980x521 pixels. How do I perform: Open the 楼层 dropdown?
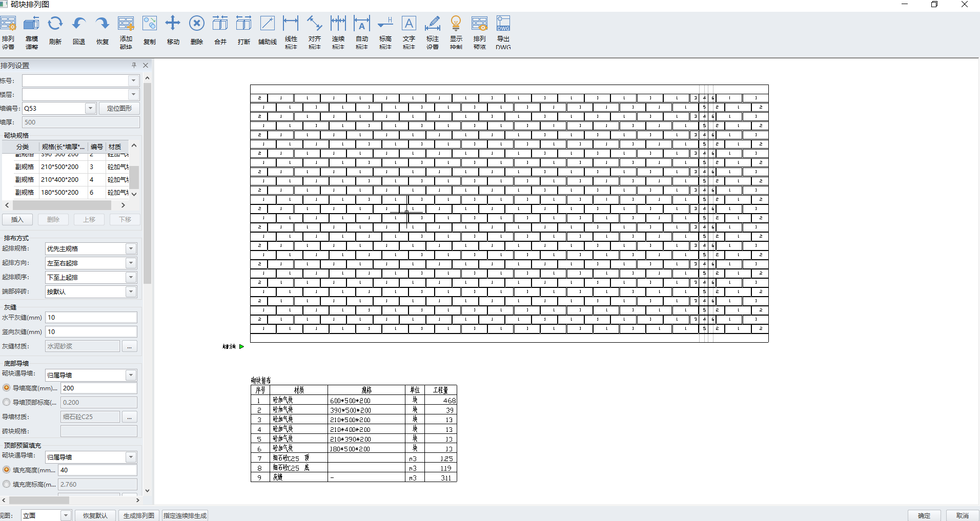coord(134,94)
